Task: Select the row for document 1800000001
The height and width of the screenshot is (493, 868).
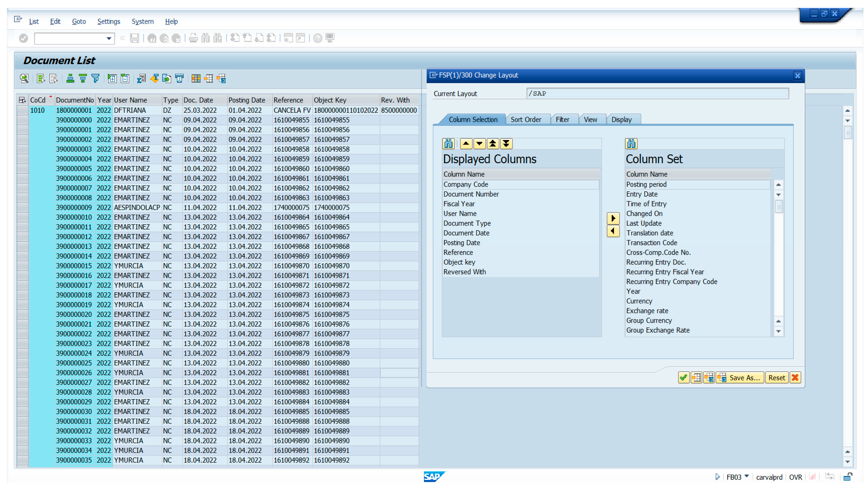Action: pyautogui.click(x=22, y=110)
